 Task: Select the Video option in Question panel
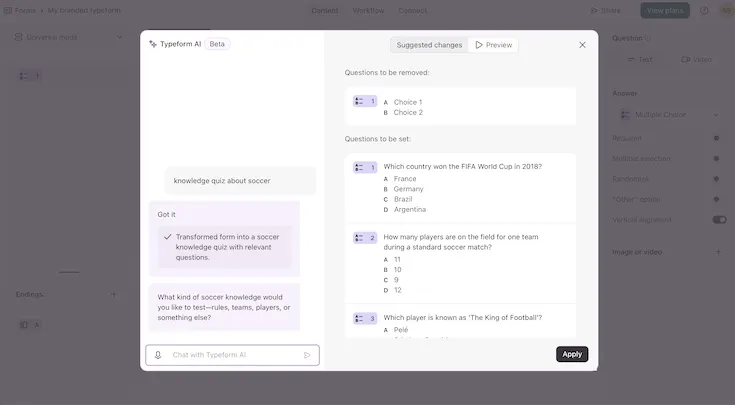click(696, 60)
